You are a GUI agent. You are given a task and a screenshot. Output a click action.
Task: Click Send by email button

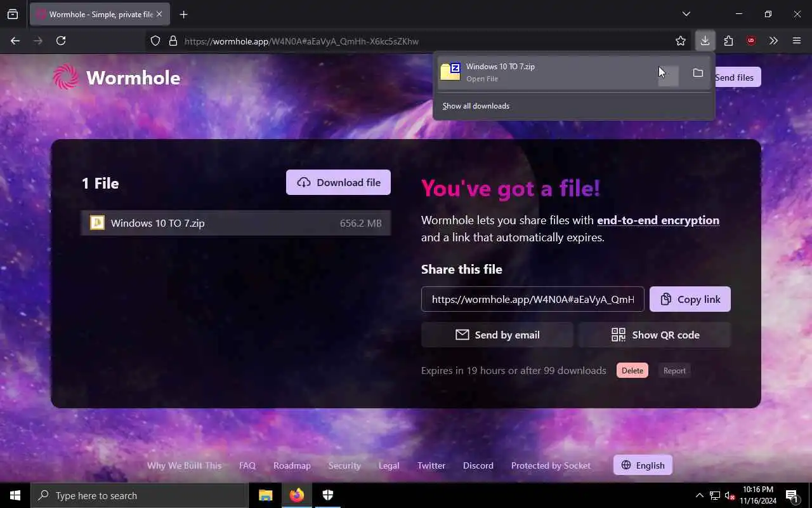click(497, 335)
